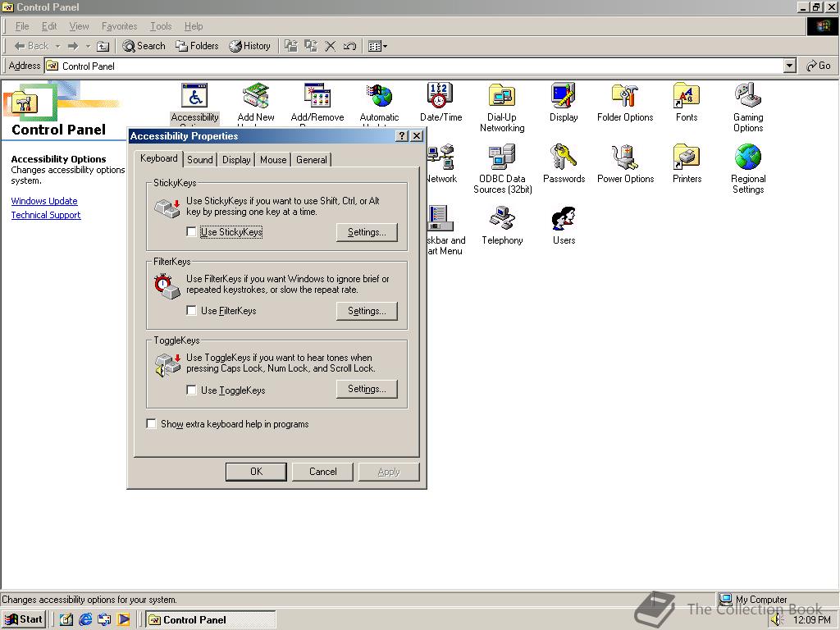Click the Delete (X) toolbar icon
840x630 pixels.
click(x=330, y=46)
